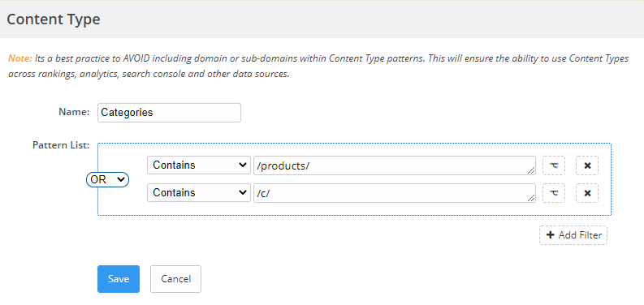Viewport: 644px width, 305px height.
Task: Click the Pattern List: label
Action: coord(61,145)
